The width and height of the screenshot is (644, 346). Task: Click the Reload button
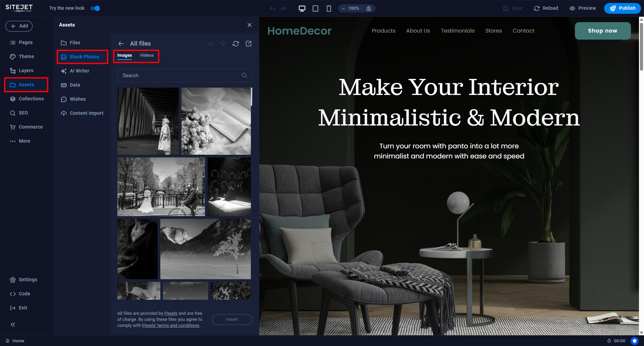pyautogui.click(x=546, y=8)
